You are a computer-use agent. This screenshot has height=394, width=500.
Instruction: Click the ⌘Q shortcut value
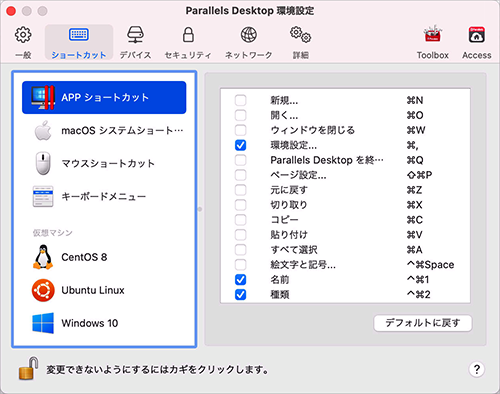tap(415, 160)
